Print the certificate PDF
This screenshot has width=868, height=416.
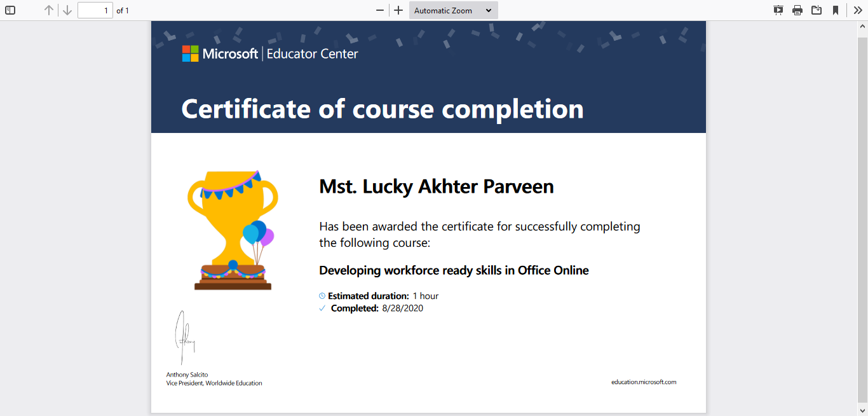pos(797,10)
